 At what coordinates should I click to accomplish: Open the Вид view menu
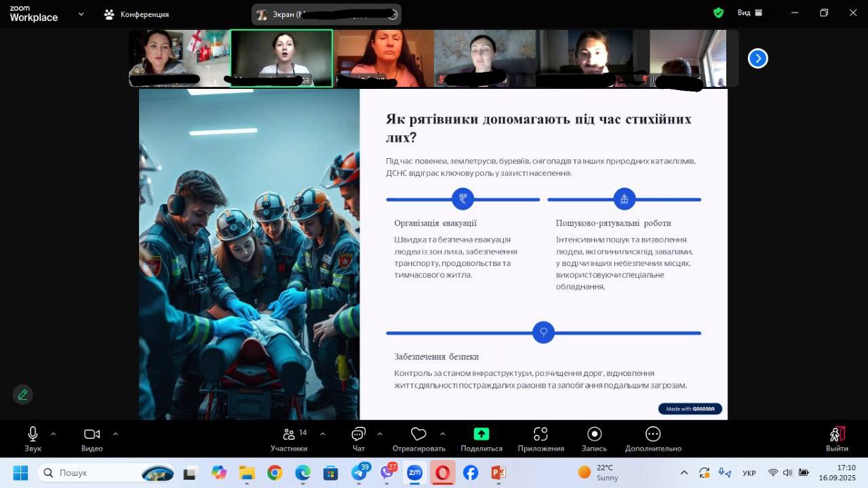(x=749, y=13)
